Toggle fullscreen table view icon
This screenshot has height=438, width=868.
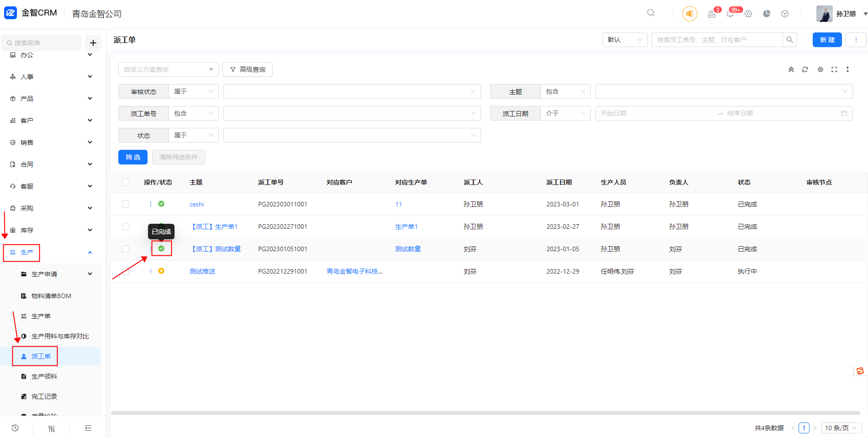point(834,69)
